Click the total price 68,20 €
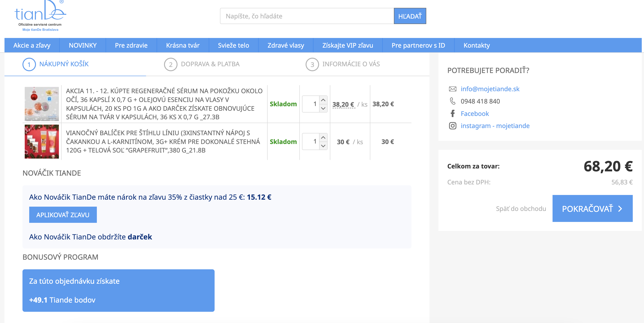This screenshot has width=644, height=323. (x=608, y=166)
